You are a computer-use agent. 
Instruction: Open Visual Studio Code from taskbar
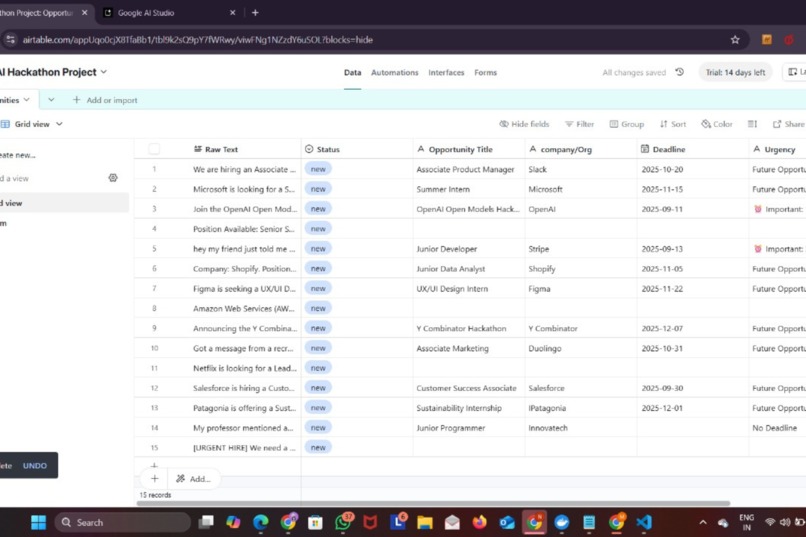coord(644,522)
